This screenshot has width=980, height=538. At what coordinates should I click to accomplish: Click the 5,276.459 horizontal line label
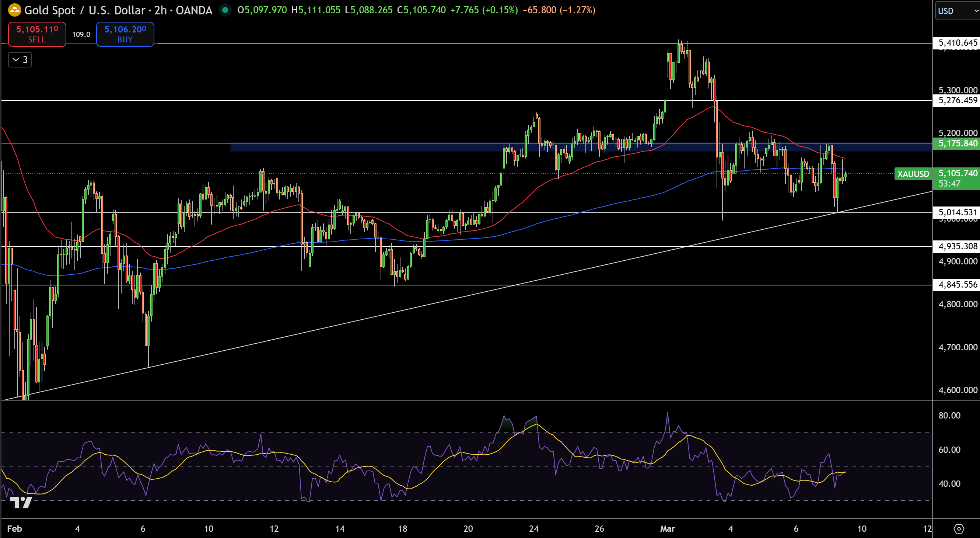click(957, 101)
